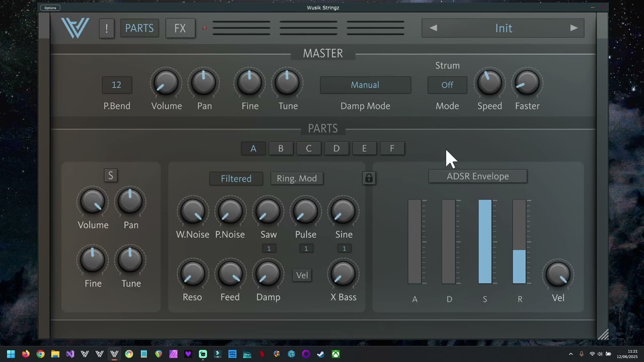Change the Strum Mode Off selector
644x362 pixels.
pos(447,85)
